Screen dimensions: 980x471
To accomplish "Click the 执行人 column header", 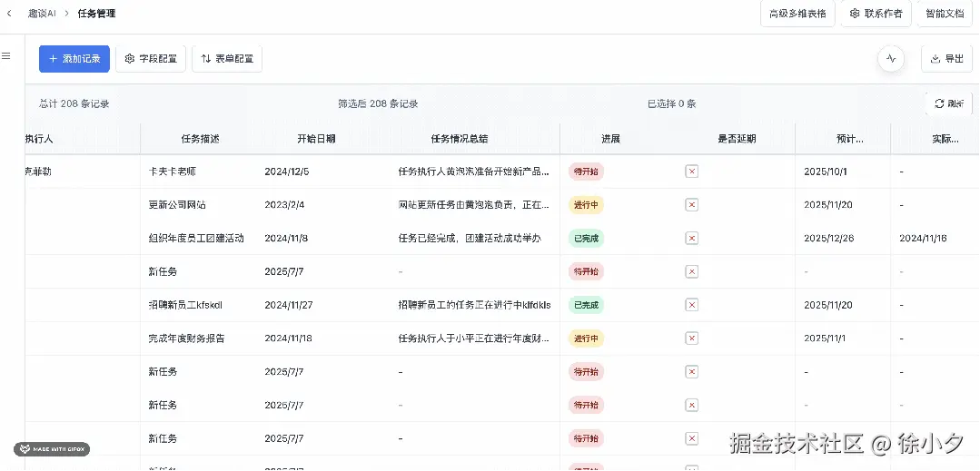I will tap(39, 139).
